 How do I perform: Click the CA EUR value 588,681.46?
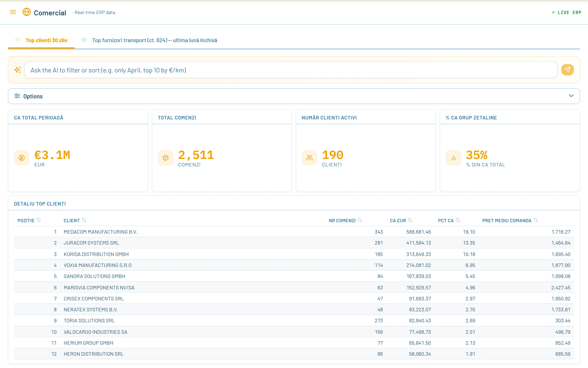(x=418, y=232)
